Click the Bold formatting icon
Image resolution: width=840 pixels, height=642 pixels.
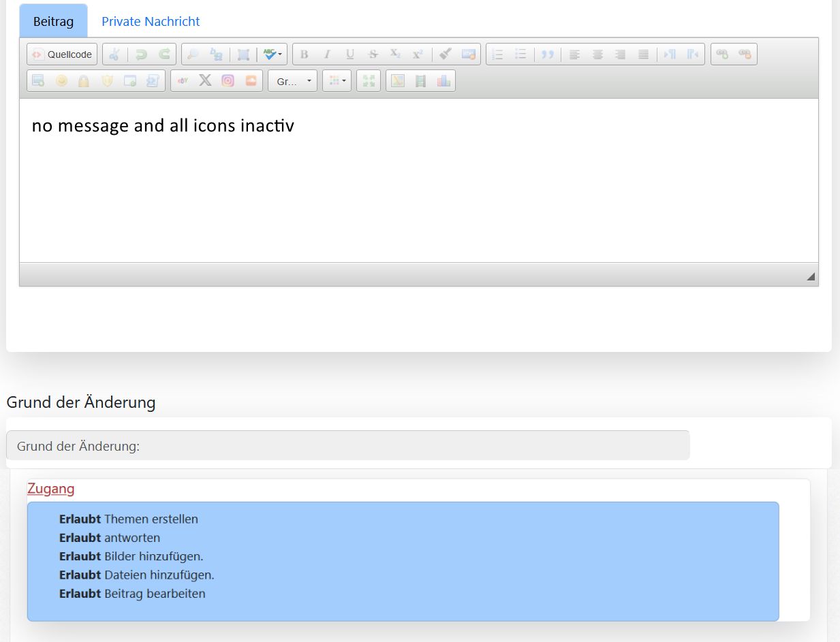304,54
